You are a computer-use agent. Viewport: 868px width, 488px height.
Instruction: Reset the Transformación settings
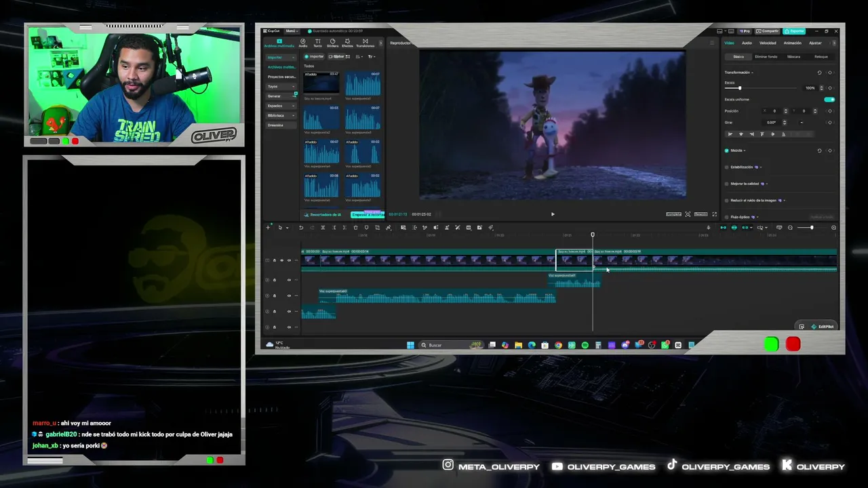tap(819, 73)
